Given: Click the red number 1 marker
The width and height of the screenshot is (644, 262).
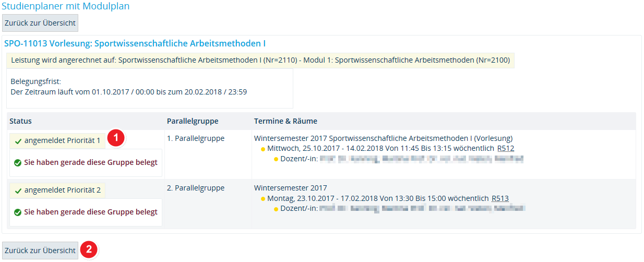Looking at the screenshot, I should pyautogui.click(x=116, y=138).
